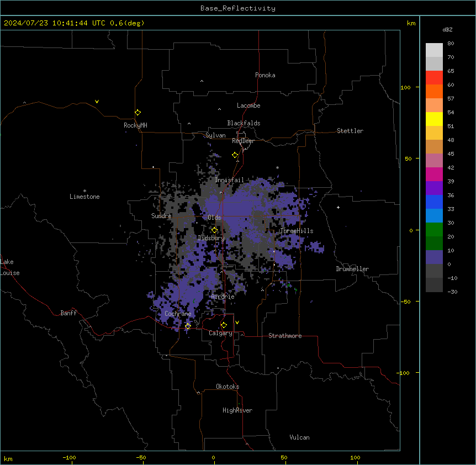Click the Banff label
The image size is (476, 465).
(68, 313)
